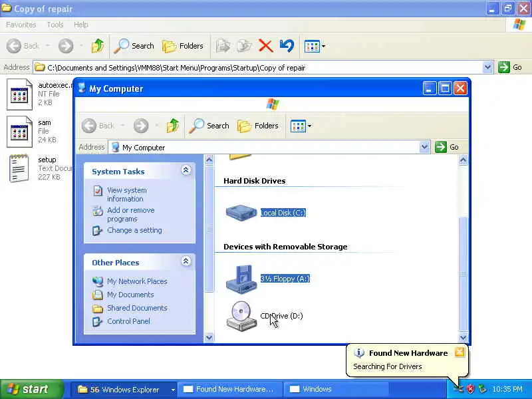Open View system information link
Screen dimensions: 532x399
[127, 194]
